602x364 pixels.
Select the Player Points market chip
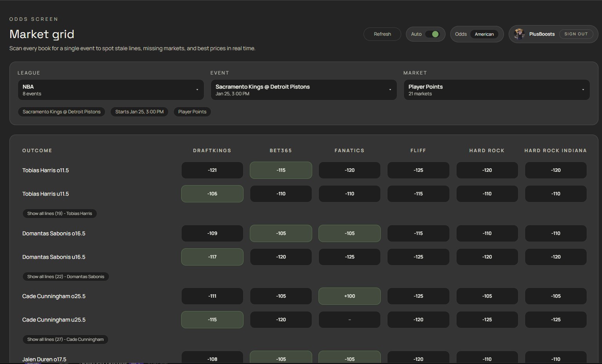[192, 112]
